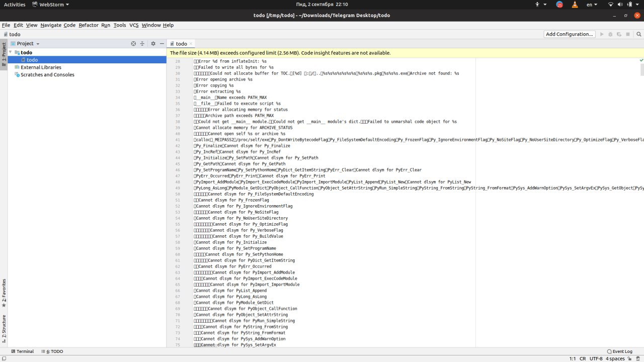Click the text "Error opening archive %s"

(224, 79)
